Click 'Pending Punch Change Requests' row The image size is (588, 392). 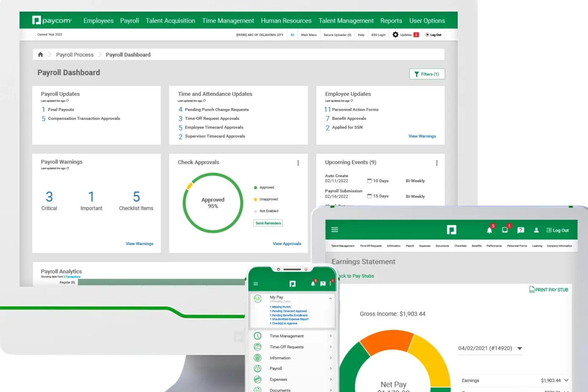217,110
